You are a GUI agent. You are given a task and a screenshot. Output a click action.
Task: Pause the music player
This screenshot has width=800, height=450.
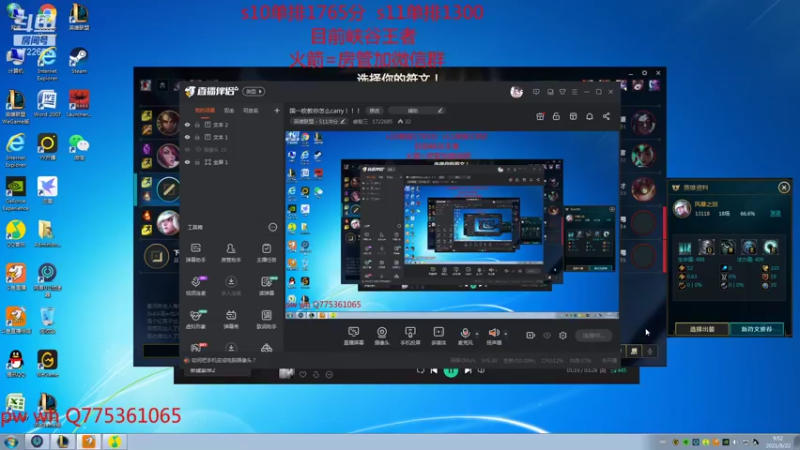451,371
